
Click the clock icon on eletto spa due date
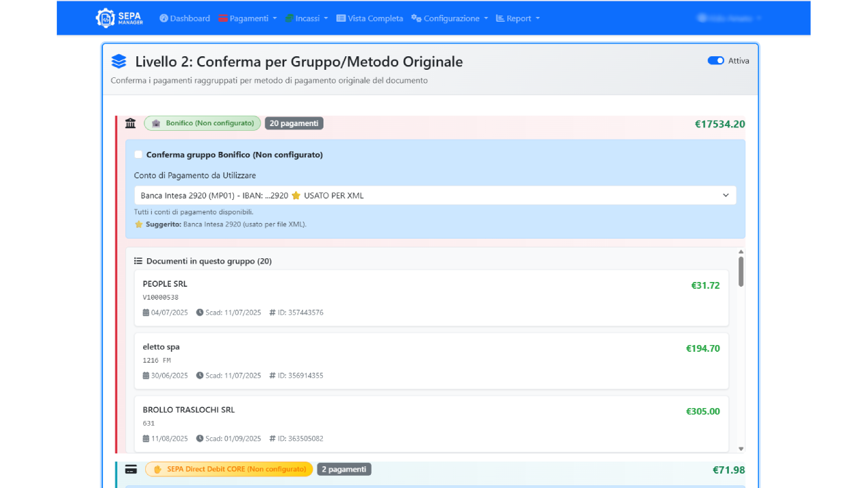click(x=200, y=375)
